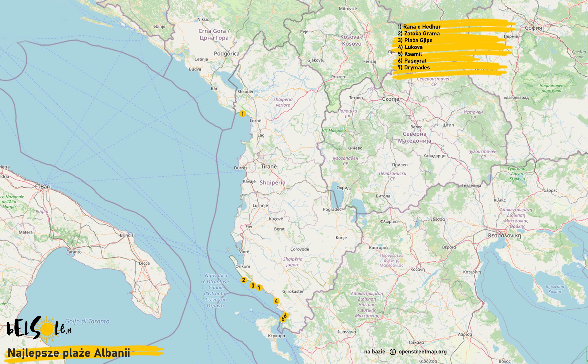The height and width of the screenshot is (364, 588).
Task: Click the copyright symbol near openstreetmap.org
Action: (x=393, y=352)
